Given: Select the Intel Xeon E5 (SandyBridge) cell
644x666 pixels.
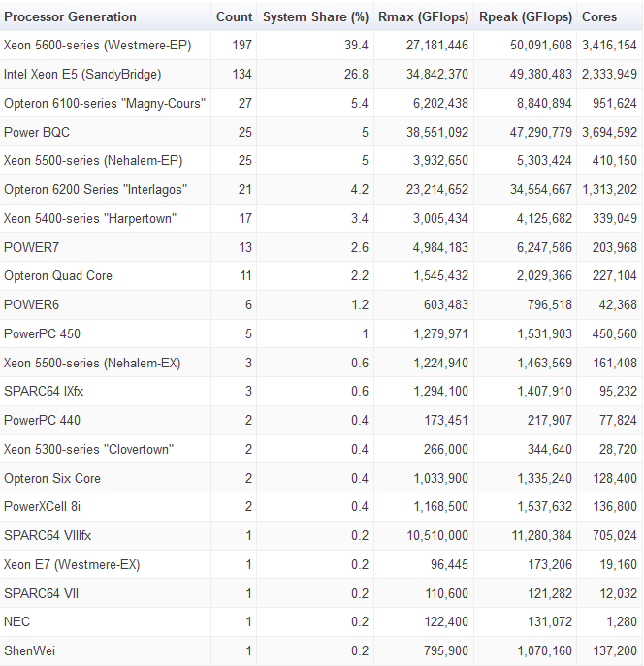Looking at the screenshot, I should (82, 75).
